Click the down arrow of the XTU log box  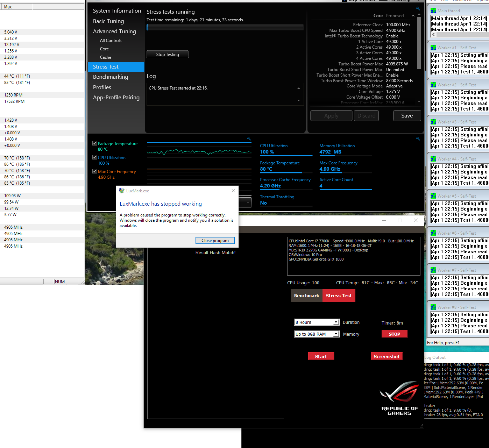tap(299, 100)
